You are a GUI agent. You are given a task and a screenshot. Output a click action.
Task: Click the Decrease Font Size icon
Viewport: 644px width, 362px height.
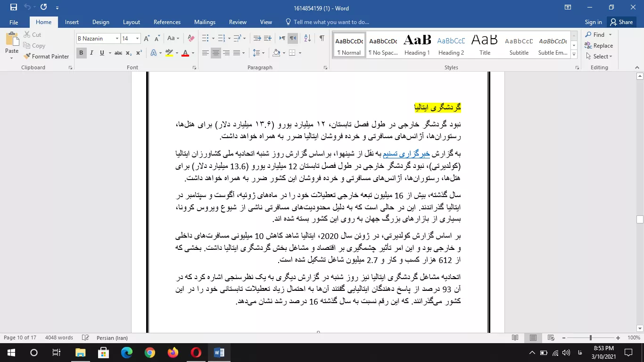tap(157, 39)
